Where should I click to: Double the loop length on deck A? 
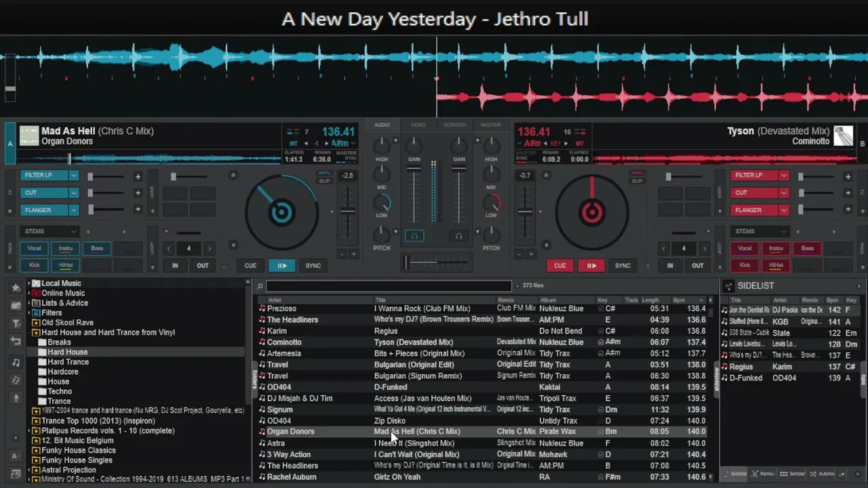(210, 249)
